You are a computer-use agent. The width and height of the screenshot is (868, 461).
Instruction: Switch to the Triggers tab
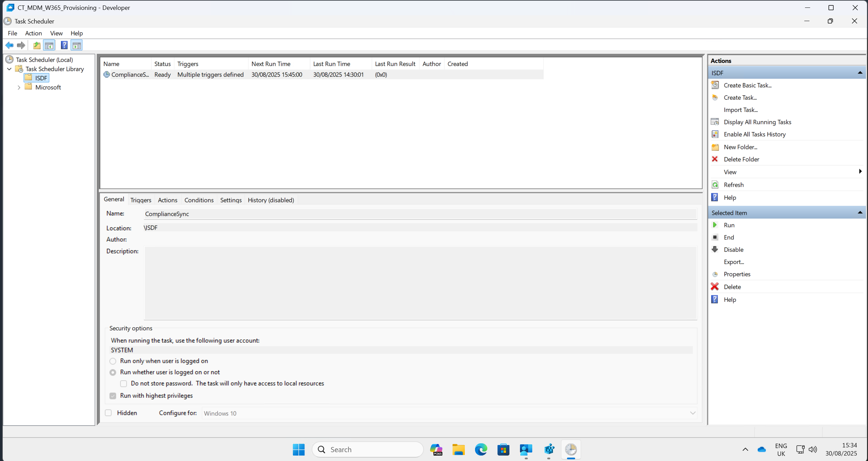pyautogui.click(x=141, y=200)
